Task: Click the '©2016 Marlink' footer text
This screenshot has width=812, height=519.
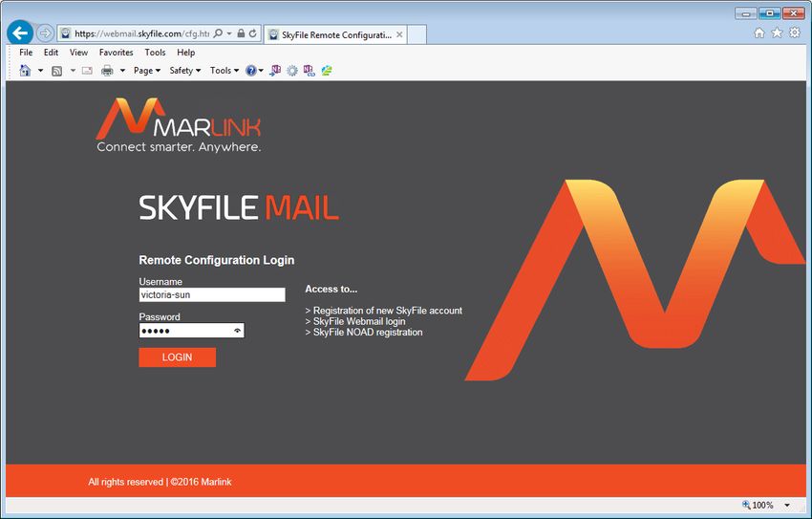Action: point(201,482)
